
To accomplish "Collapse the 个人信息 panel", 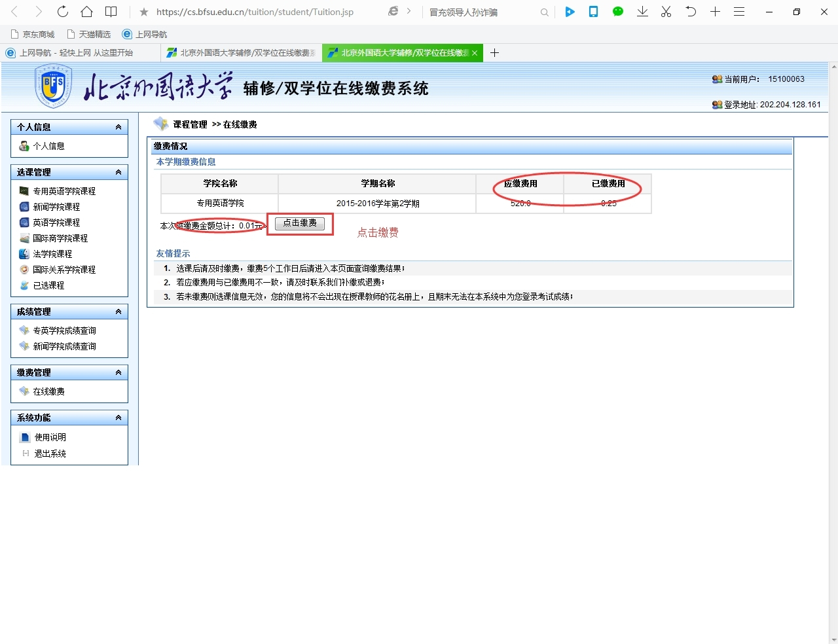I will (118, 127).
